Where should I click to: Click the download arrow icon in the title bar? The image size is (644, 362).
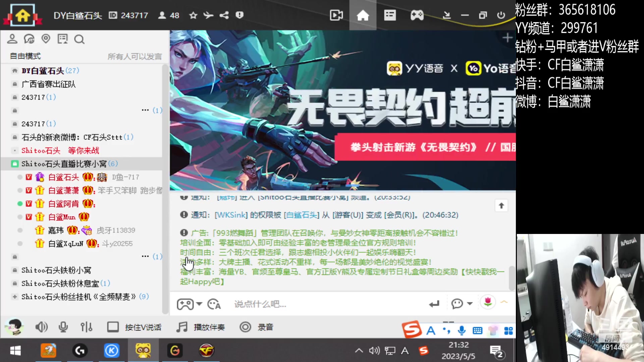(446, 15)
